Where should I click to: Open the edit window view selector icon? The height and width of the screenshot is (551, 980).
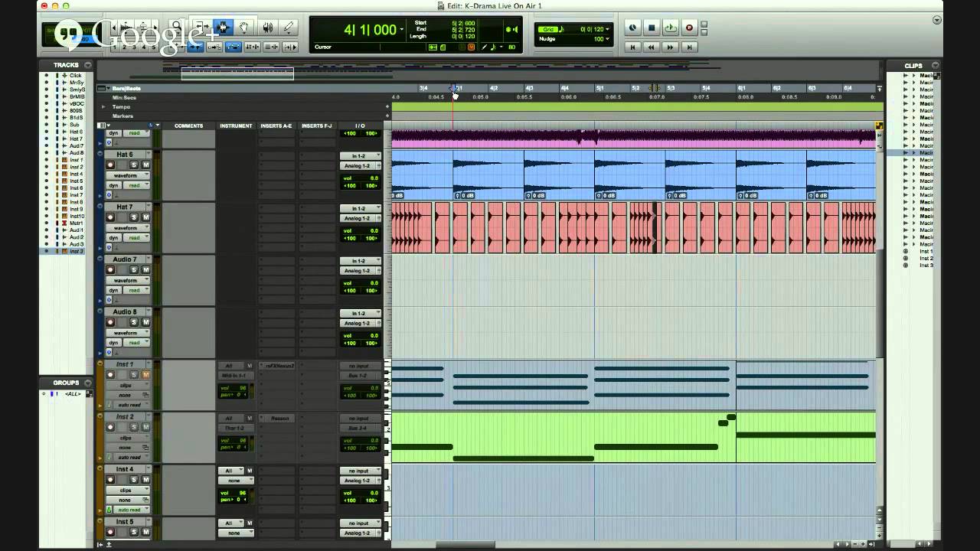click(105, 126)
